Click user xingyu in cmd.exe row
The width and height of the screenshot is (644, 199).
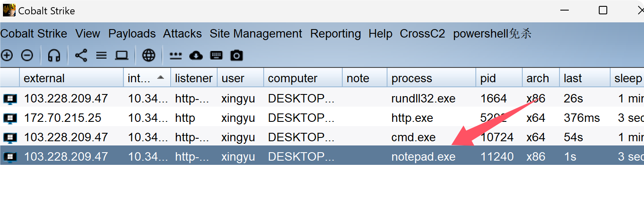[238, 137]
